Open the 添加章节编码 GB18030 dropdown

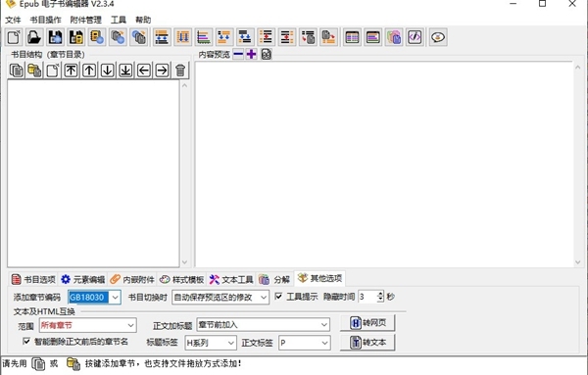115,298
